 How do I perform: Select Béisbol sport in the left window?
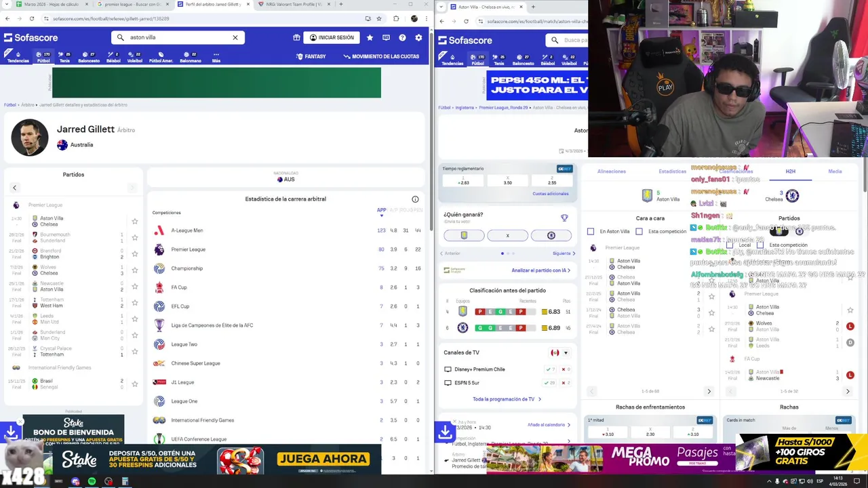(x=113, y=57)
